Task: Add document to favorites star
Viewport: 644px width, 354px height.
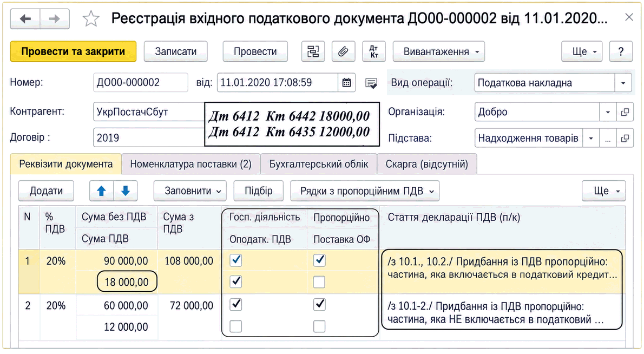Action: (91, 19)
